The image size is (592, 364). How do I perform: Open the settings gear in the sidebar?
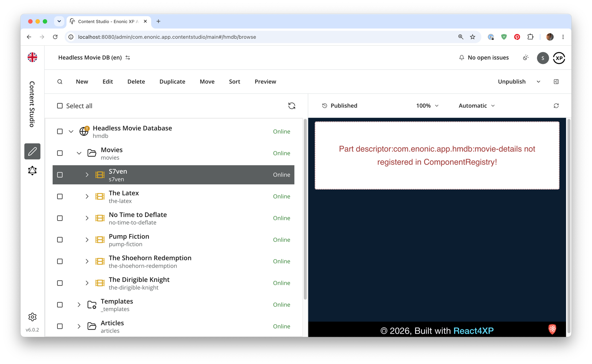32,317
